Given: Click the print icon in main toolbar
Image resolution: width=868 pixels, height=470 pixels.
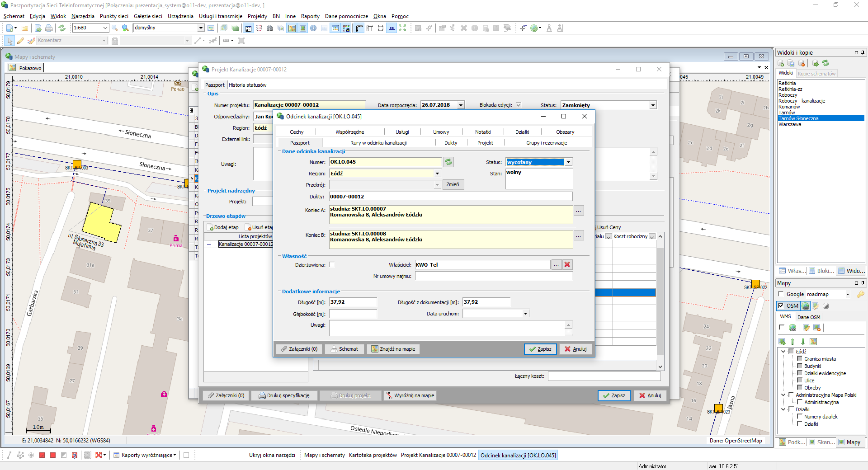Looking at the screenshot, I should coord(49,28).
